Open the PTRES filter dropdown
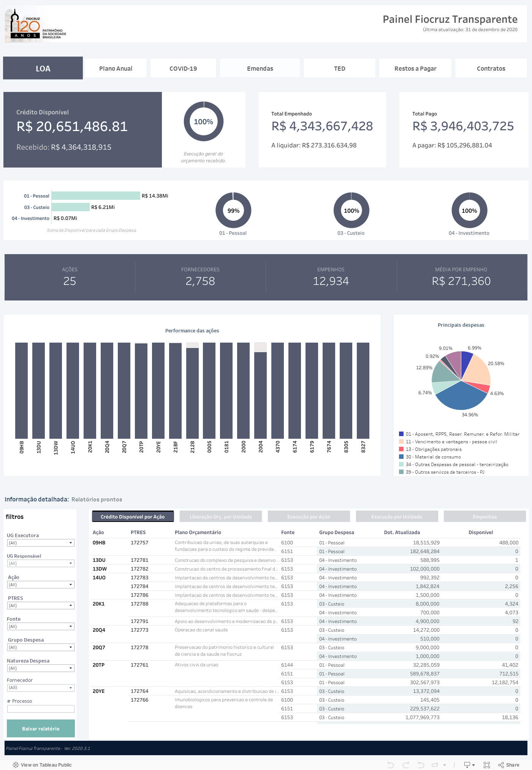The image size is (532, 770). [x=41, y=606]
